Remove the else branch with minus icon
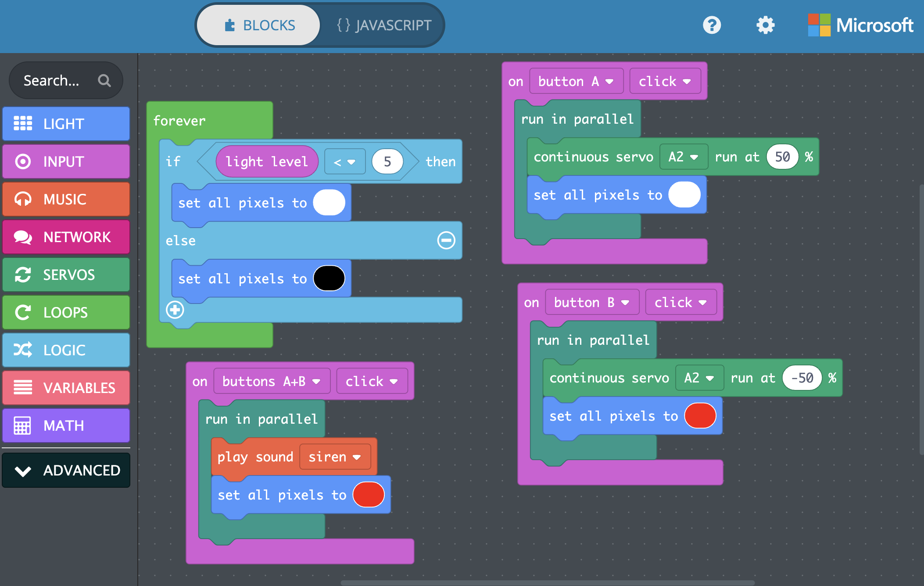Screen dimensions: 924x586 pyautogui.click(x=446, y=240)
